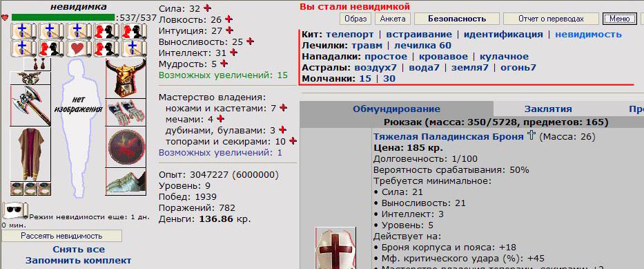Open the Анкета form

point(393,19)
